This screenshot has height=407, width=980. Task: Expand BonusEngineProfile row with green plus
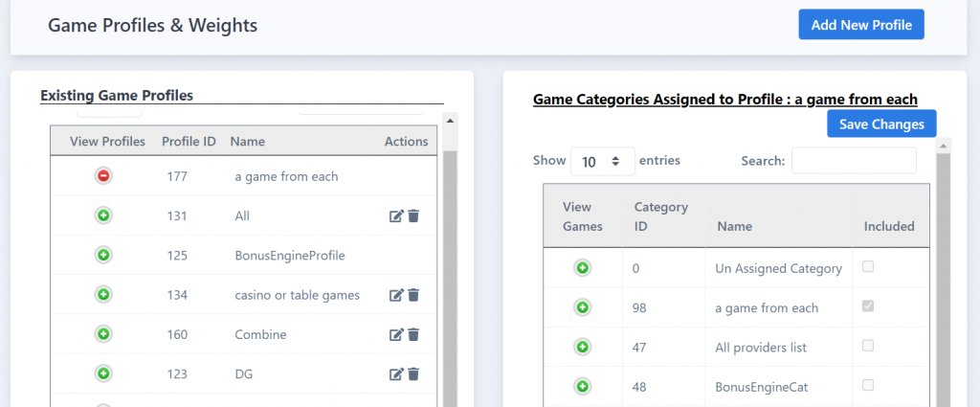point(103,255)
